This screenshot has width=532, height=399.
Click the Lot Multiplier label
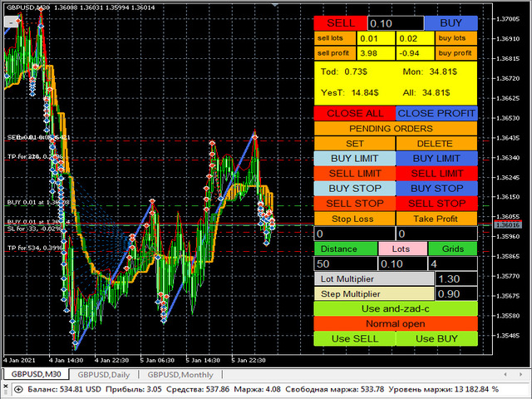pyautogui.click(x=374, y=278)
